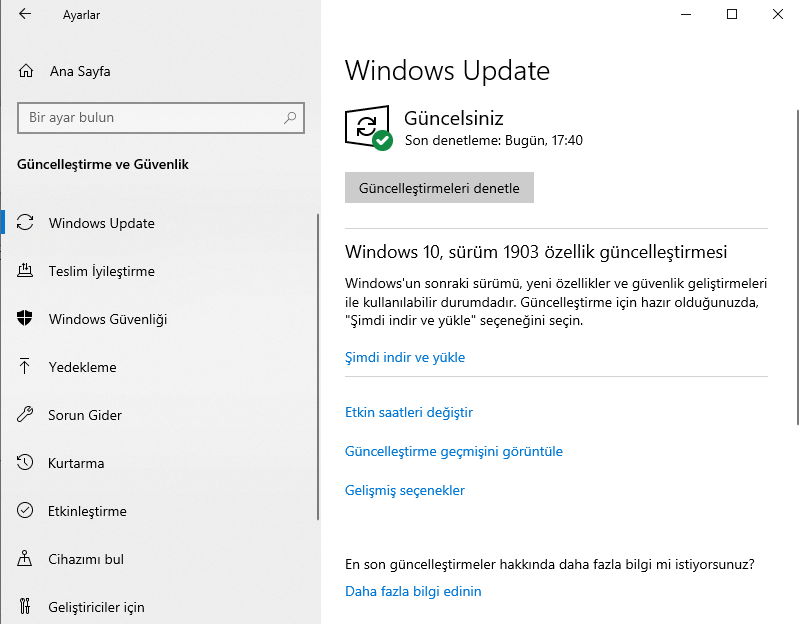Open Gelişmiş seçenekler link
This screenshot has width=800, height=624.
point(405,490)
